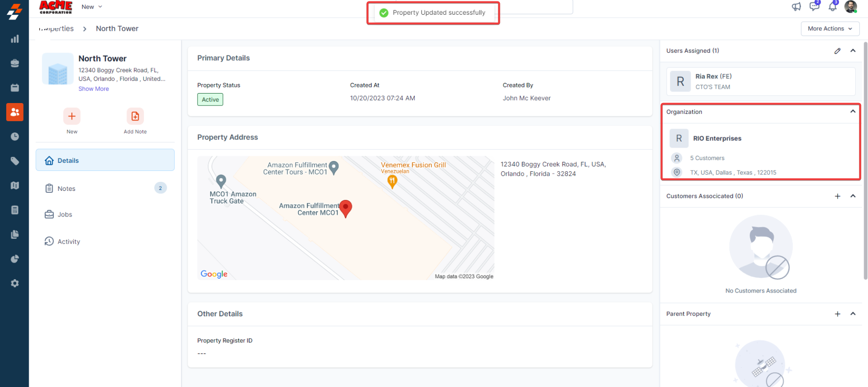Open the analytics bar chart sidebar icon
Image resolution: width=868 pixels, height=387 pixels.
(x=15, y=39)
